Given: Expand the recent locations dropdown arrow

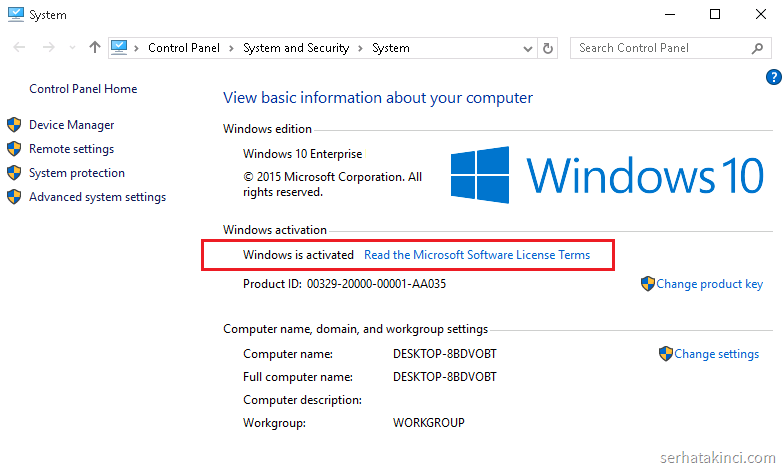Looking at the screenshot, I should pyautogui.click(x=70, y=48).
